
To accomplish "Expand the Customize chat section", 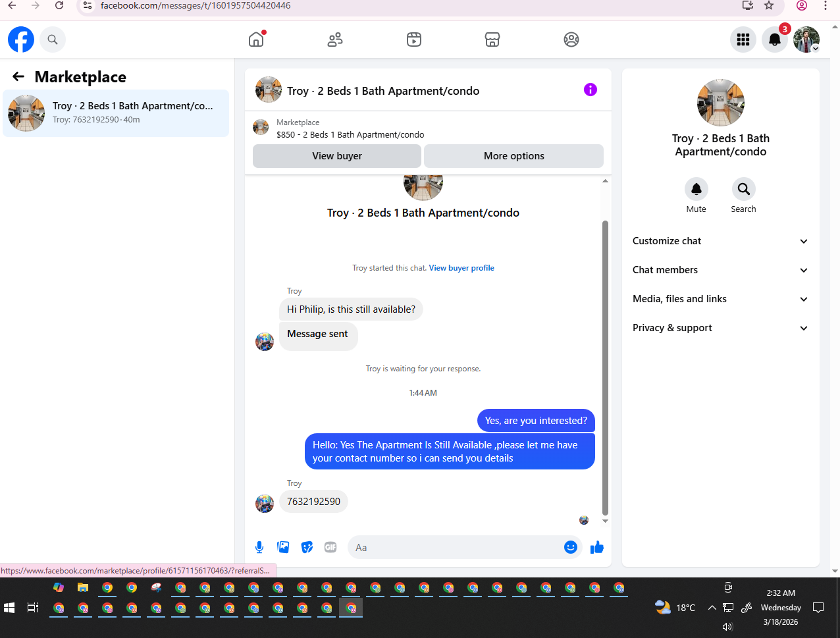I will coord(720,241).
